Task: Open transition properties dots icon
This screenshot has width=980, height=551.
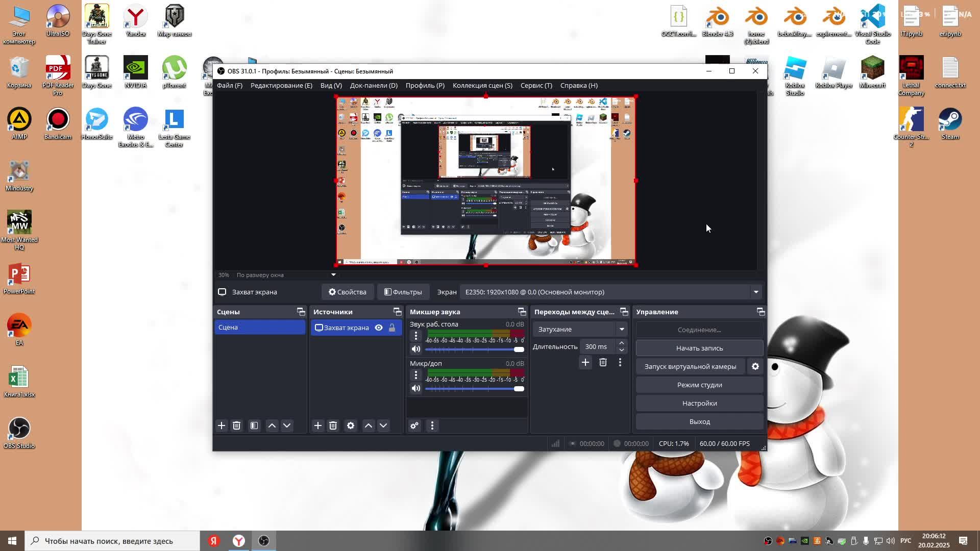Action: click(620, 362)
